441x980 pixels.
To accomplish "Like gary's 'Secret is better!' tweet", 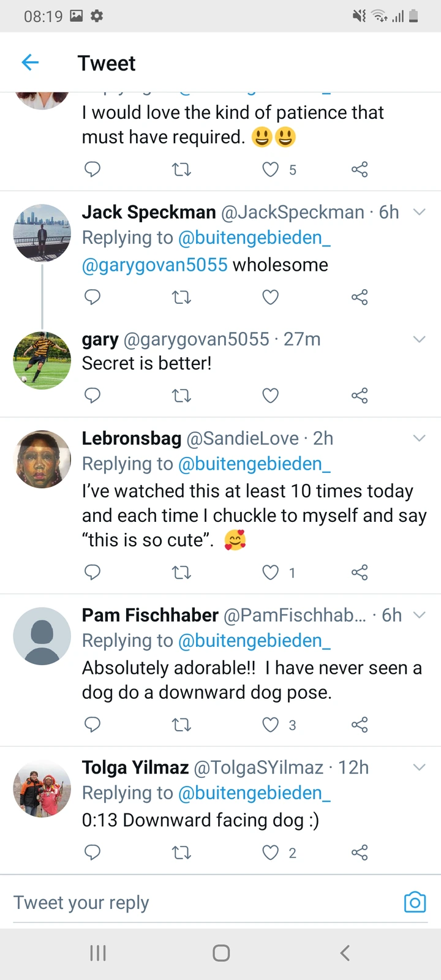I will coord(270,396).
